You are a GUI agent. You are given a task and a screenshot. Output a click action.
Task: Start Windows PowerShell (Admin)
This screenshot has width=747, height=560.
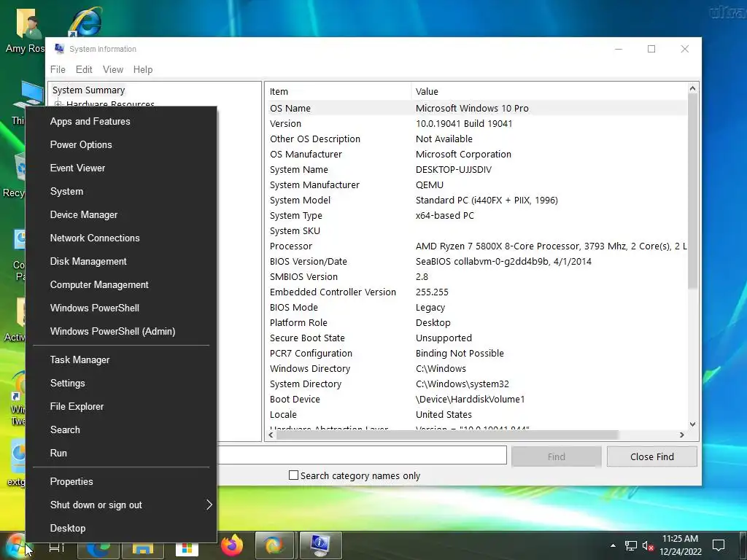(x=121, y=332)
